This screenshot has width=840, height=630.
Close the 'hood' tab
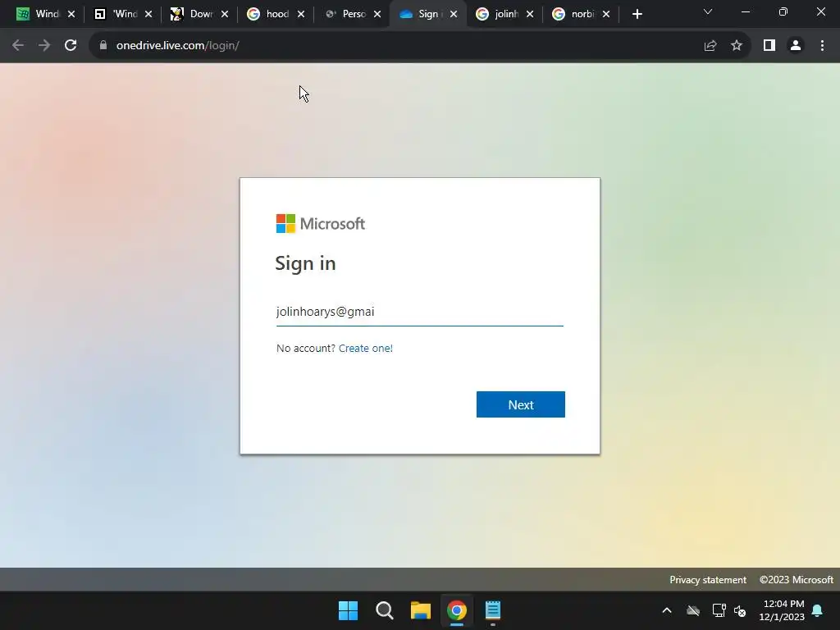[x=301, y=15]
